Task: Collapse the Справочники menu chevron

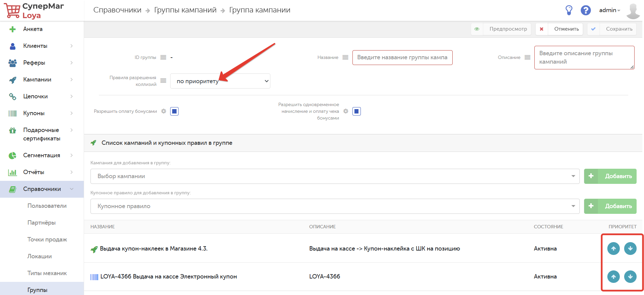Action: pyautogui.click(x=72, y=189)
